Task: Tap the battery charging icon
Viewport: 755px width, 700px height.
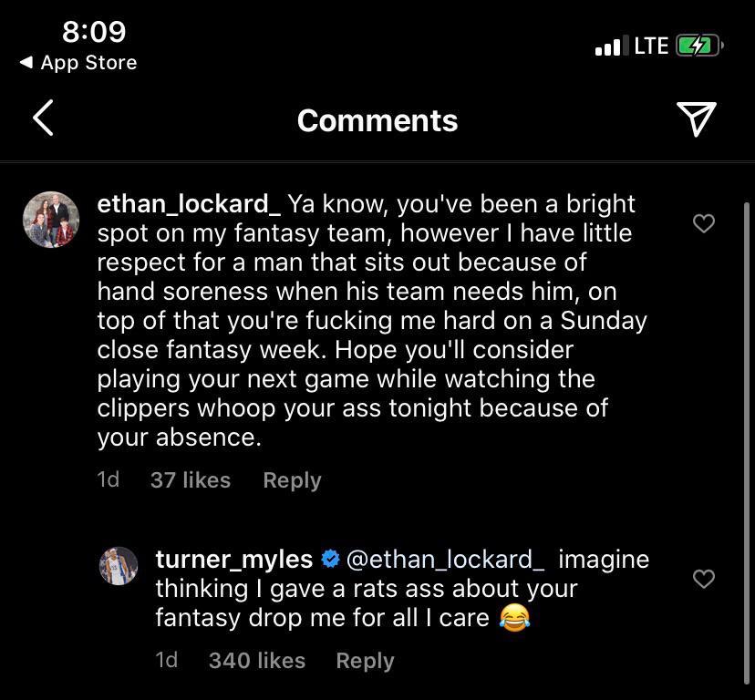Action: pos(698,46)
